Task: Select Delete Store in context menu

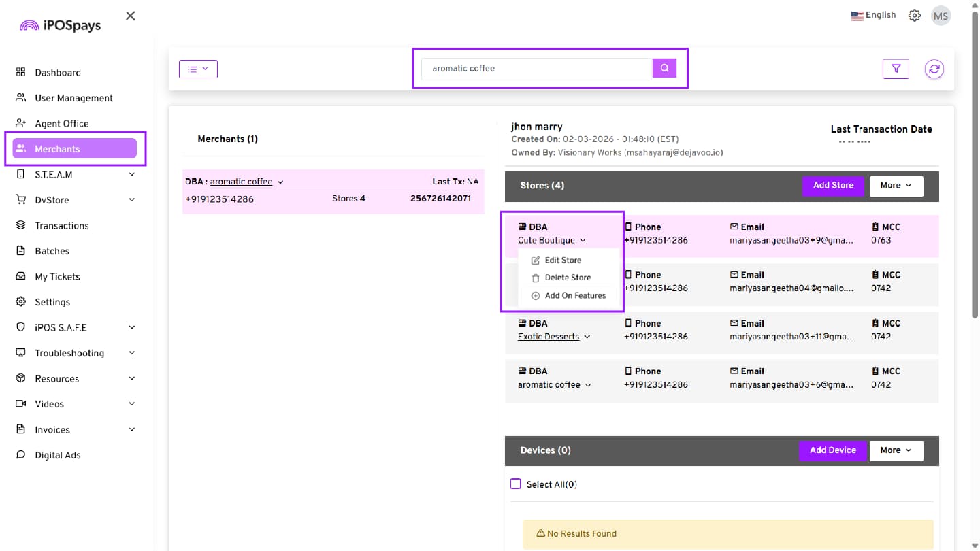Action: (x=567, y=278)
